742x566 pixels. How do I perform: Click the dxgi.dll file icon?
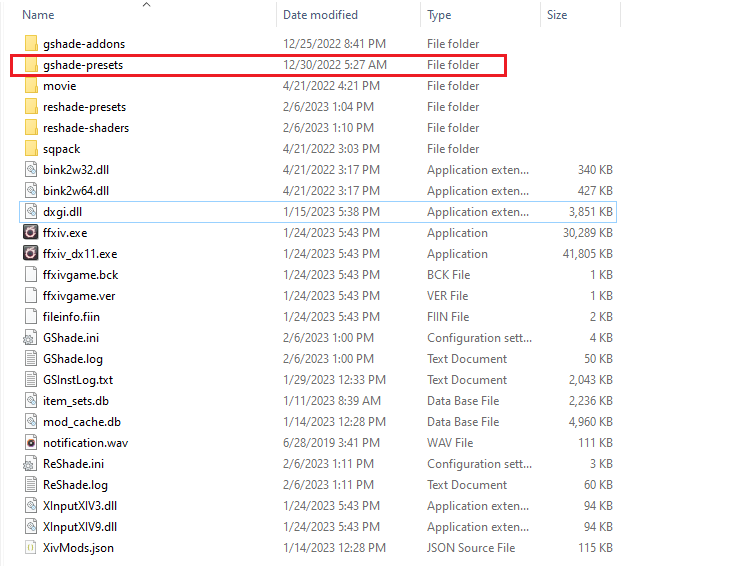[x=31, y=212]
